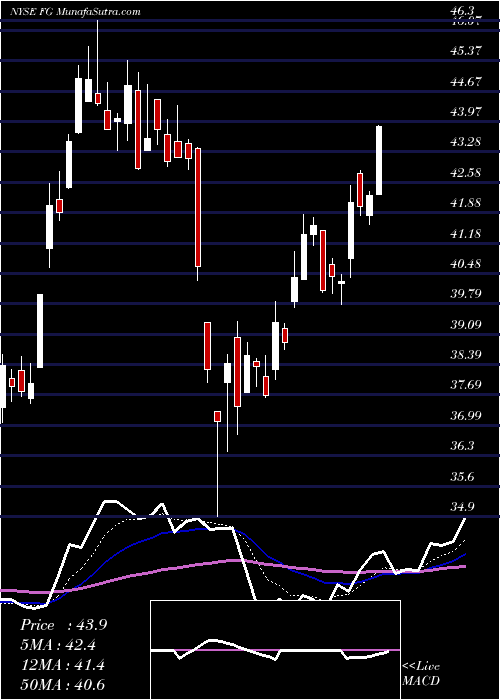Click the 40.48 price axis label

click(466, 263)
